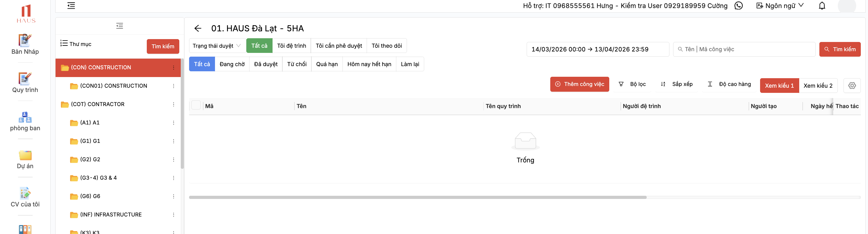Screen dimensions: 868x234
Task: Open table settings gear icon
Action: (x=852, y=85)
